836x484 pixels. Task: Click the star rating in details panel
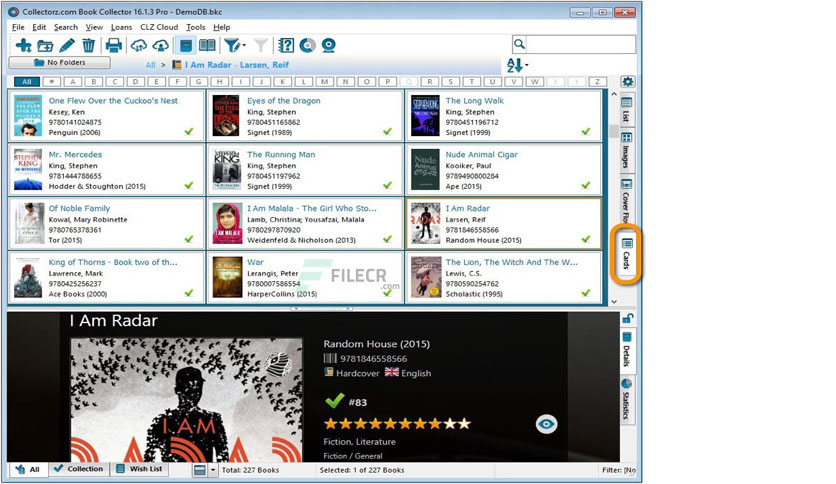(397, 424)
